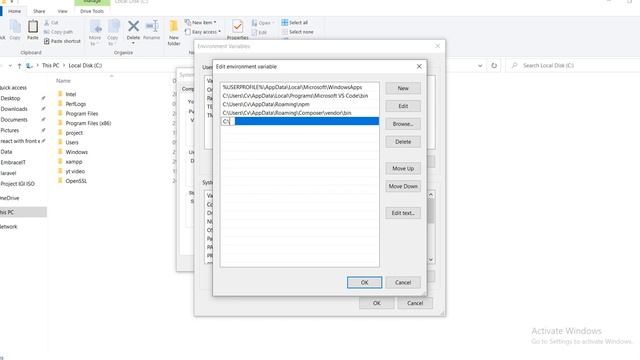Screen dimensions: 640x360
Task: Click the Up arrow navigation button
Action: [19, 66]
